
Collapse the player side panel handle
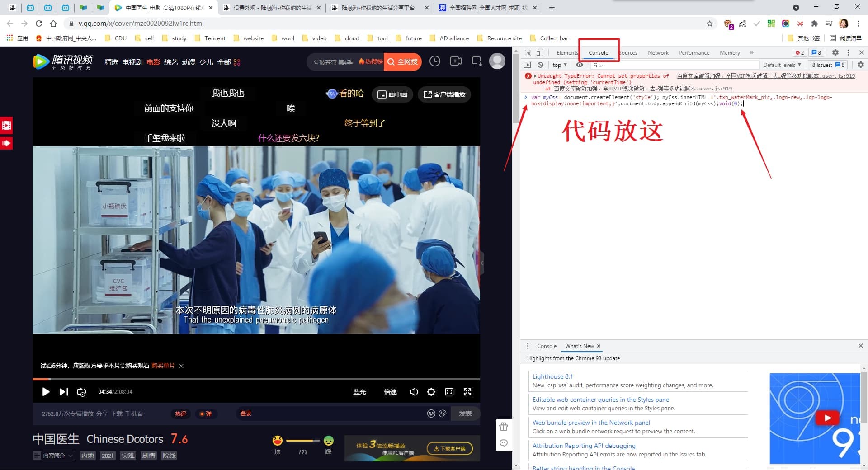[x=482, y=263]
